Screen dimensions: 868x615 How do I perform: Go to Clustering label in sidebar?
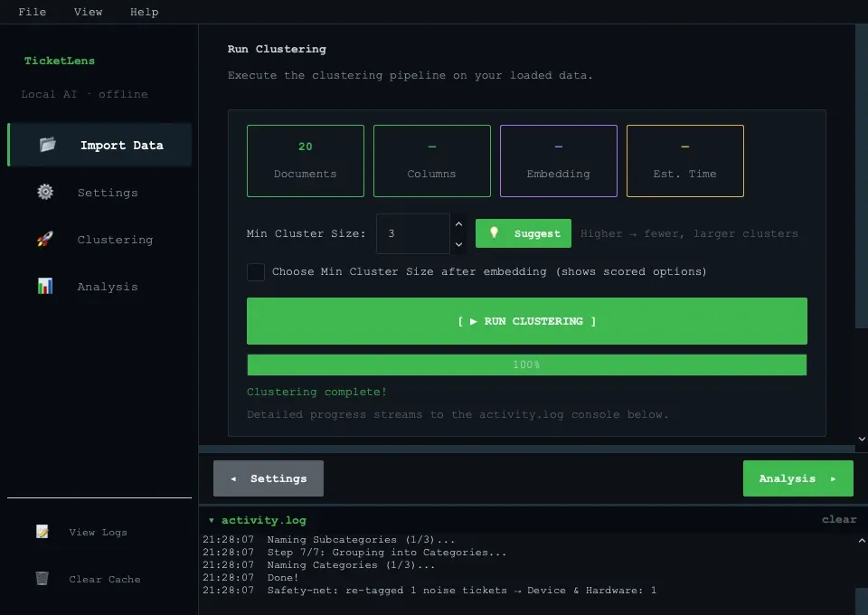[115, 240]
